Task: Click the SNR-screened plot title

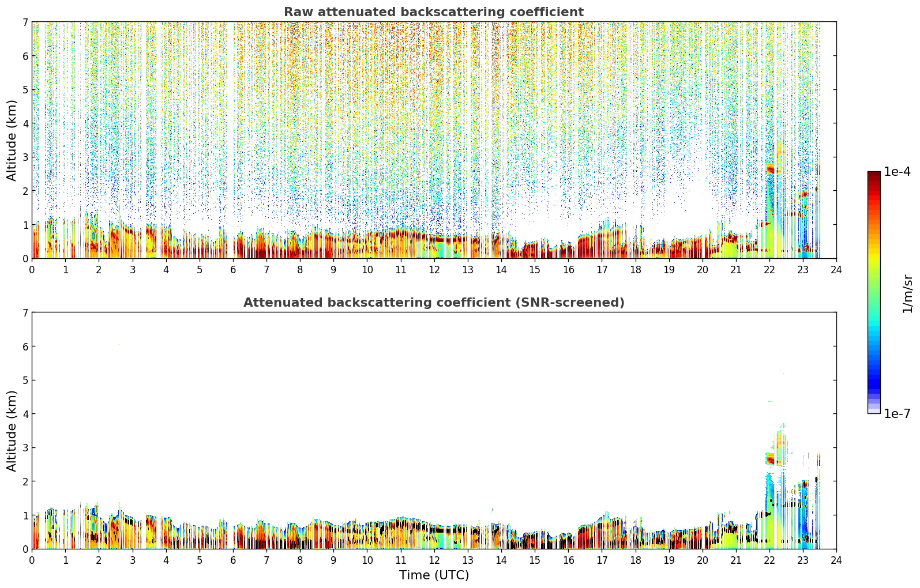Action: pyautogui.click(x=434, y=303)
